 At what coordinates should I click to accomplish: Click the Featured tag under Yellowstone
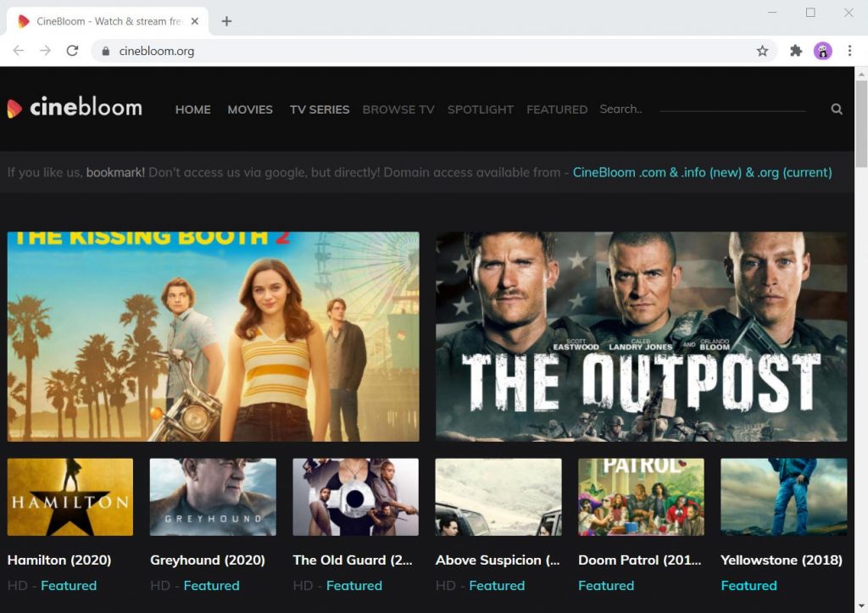pos(749,585)
